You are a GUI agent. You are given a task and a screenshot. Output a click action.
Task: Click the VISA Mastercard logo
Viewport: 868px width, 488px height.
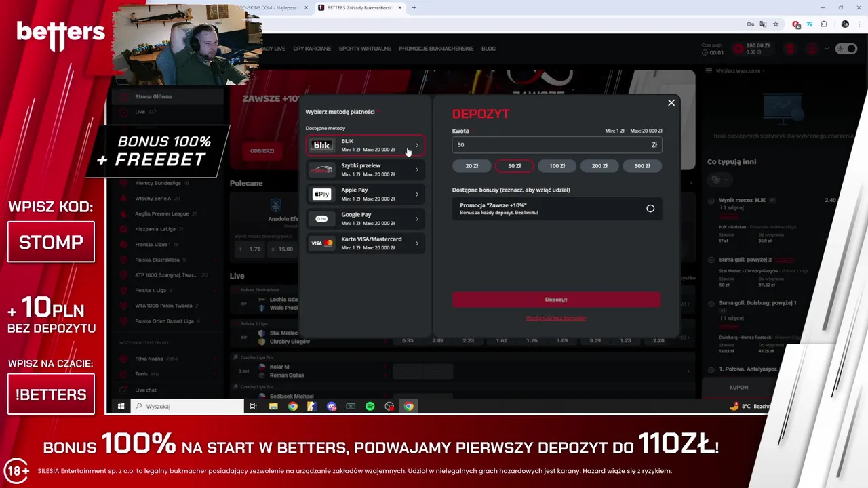[x=321, y=243]
